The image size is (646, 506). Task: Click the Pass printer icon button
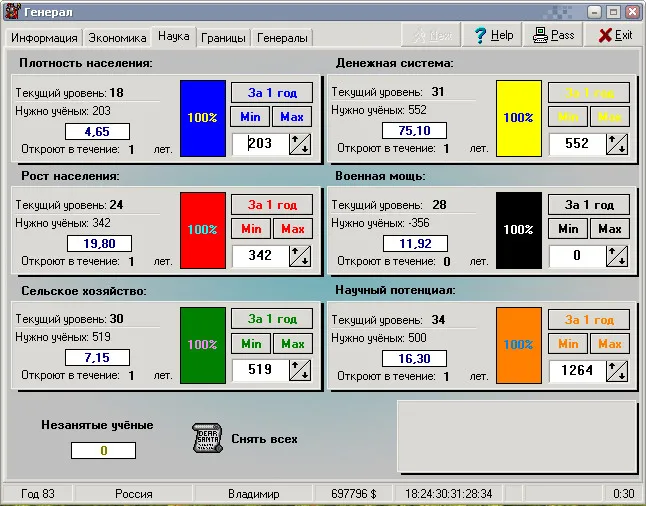pyautogui.click(x=553, y=35)
